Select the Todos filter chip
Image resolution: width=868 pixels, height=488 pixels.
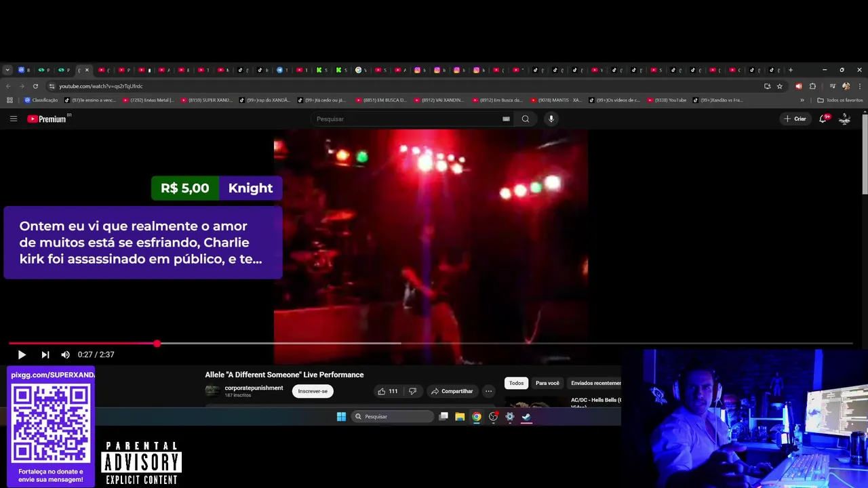(517, 383)
